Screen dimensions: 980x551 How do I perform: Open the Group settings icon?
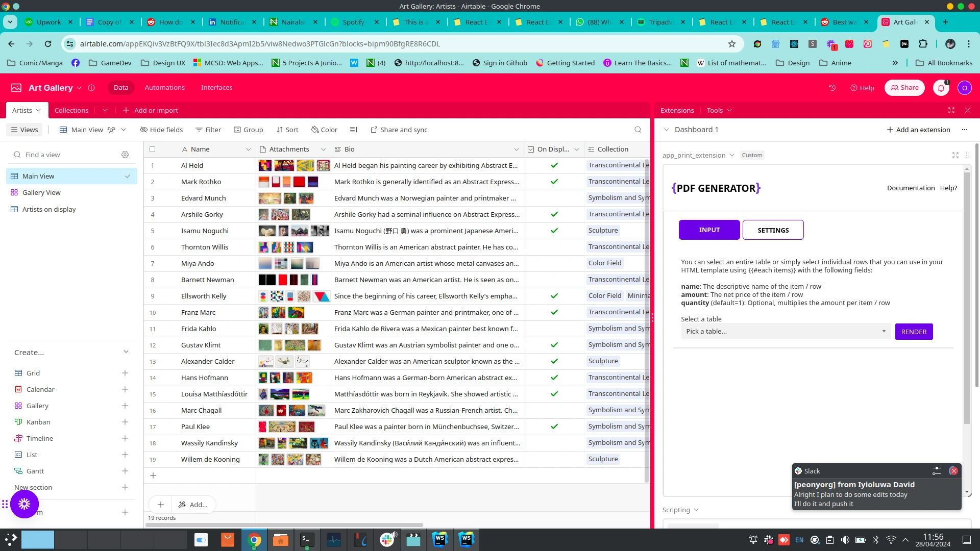pos(238,130)
